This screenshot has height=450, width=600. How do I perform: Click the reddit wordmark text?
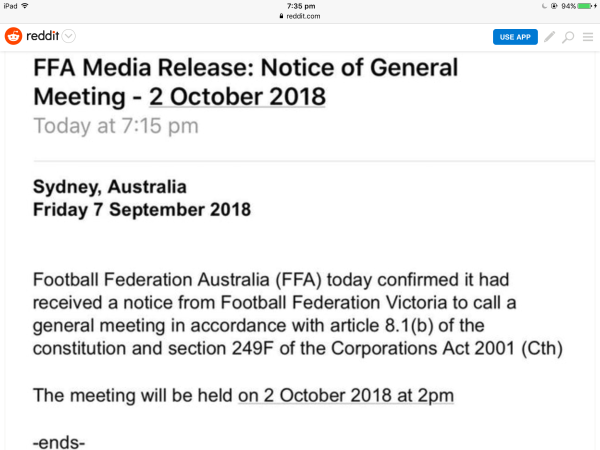tap(42, 36)
